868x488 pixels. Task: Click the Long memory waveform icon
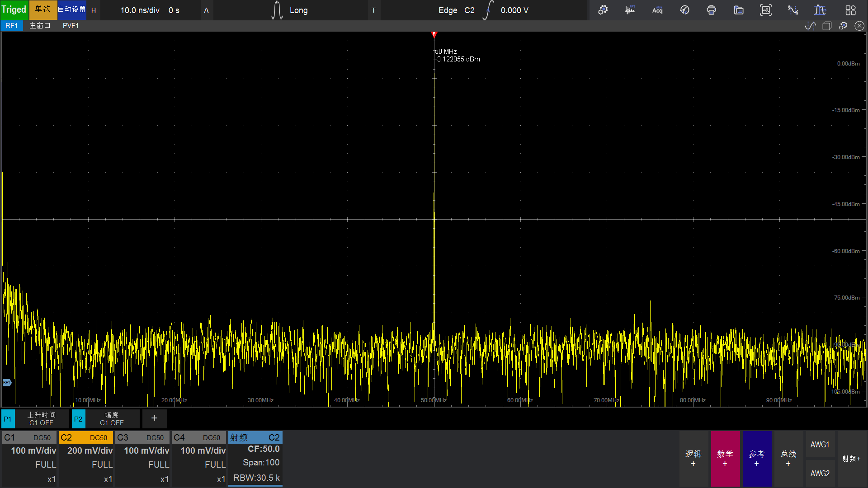click(x=277, y=10)
